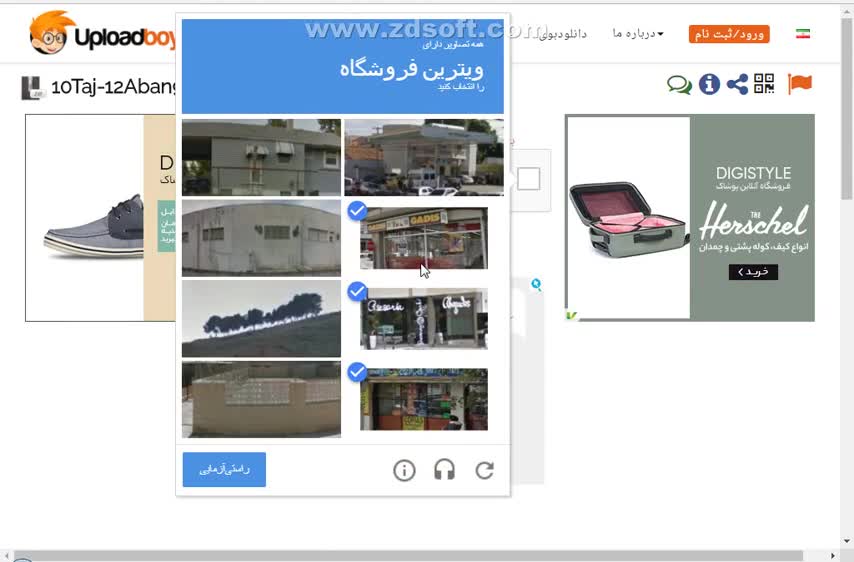Viewport: 854px width, 562px height.
Task: Deselect the dark pizzeria storefront tile
Action: [424, 319]
